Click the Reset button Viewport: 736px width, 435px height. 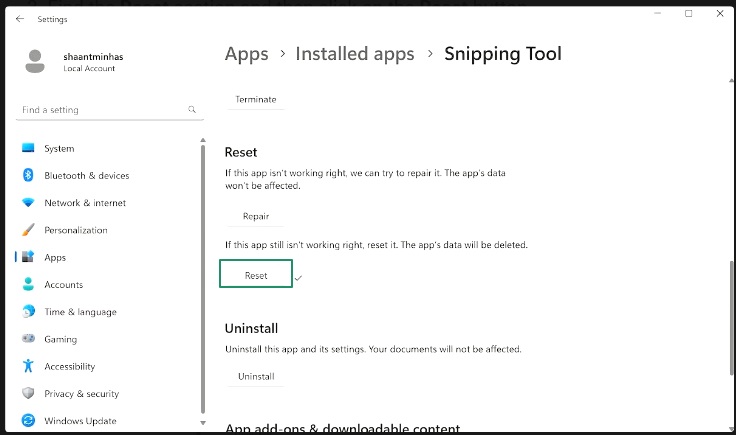[x=256, y=274]
